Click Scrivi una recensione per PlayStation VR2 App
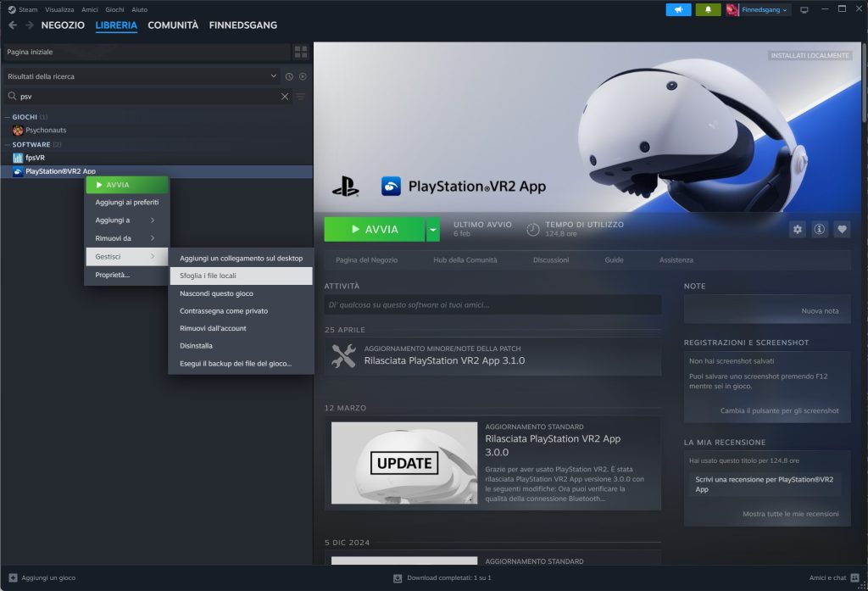868x591 pixels. 766,484
